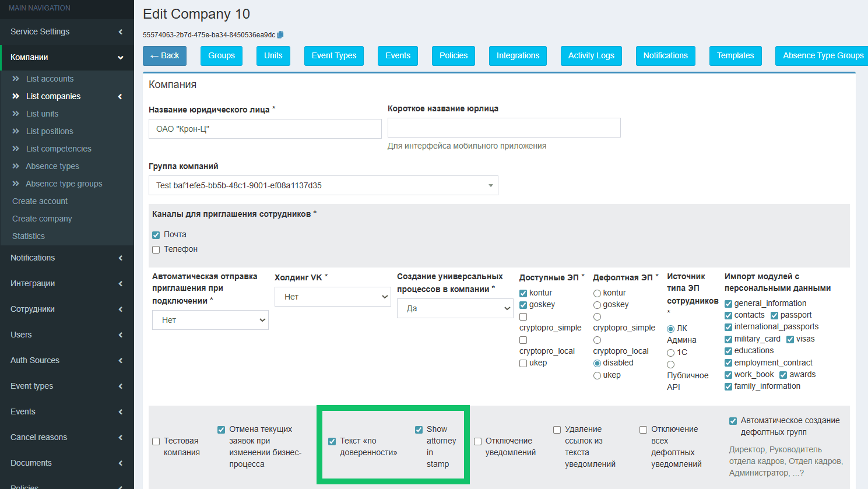The image size is (868, 489).
Task: Click the short legal entity name field
Action: pos(504,128)
